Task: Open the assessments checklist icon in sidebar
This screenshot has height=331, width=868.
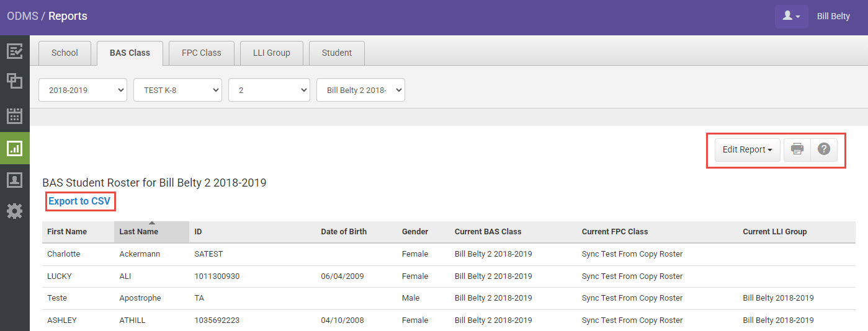Action: pos(14,51)
